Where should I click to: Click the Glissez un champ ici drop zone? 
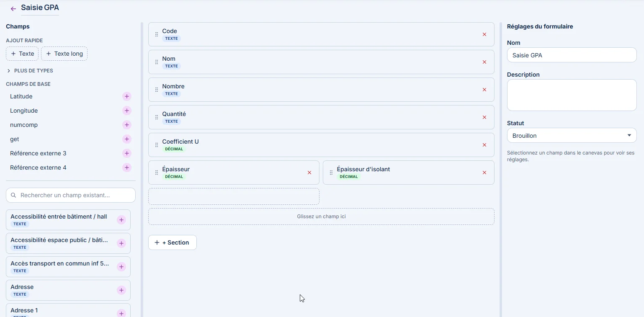click(321, 216)
